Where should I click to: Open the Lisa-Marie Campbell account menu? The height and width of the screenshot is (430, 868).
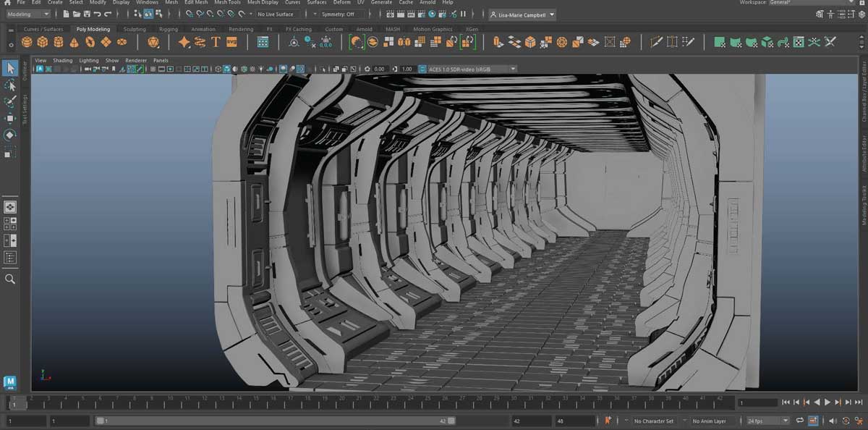coord(519,14)
